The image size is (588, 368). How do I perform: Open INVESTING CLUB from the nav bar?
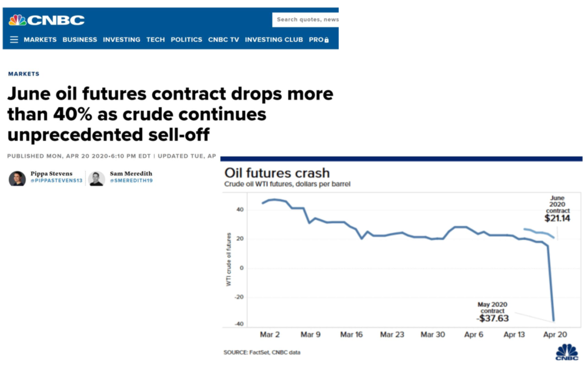tap(274, 40)
